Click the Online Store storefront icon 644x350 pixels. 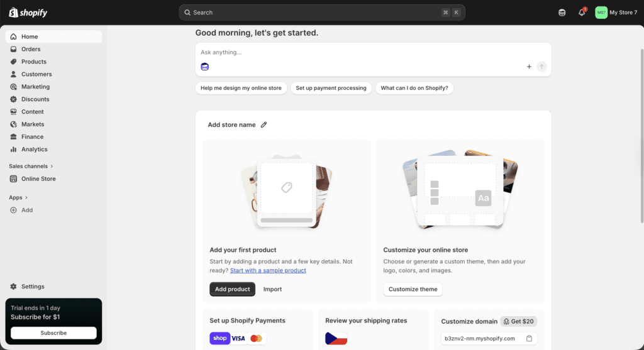point(14,179)
